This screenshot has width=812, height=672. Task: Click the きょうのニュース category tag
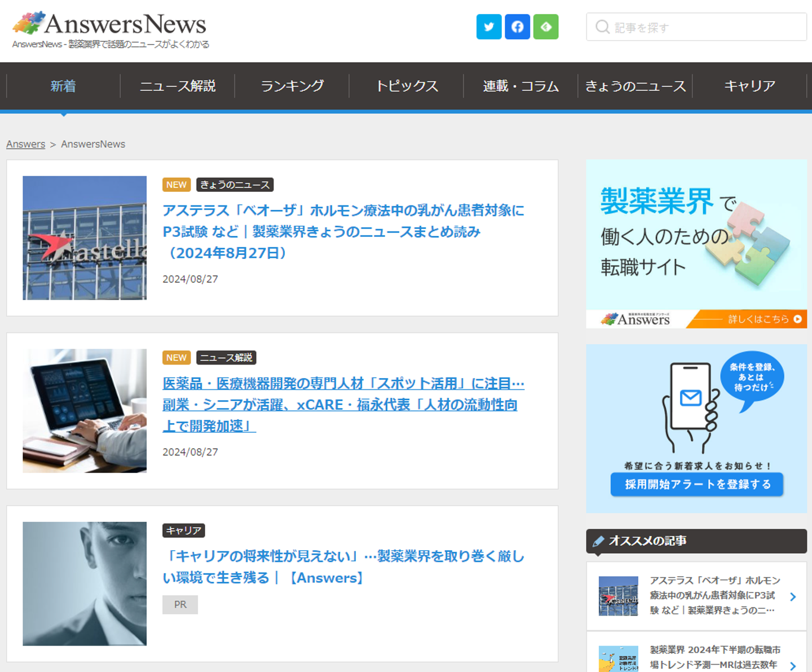[x=235, y=185]
